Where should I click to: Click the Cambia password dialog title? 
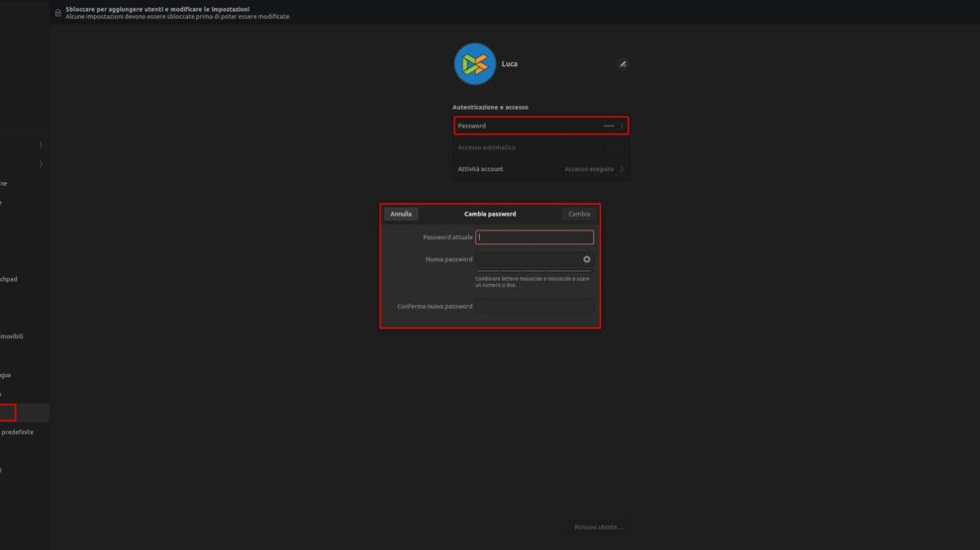click(x=490, y=214)
